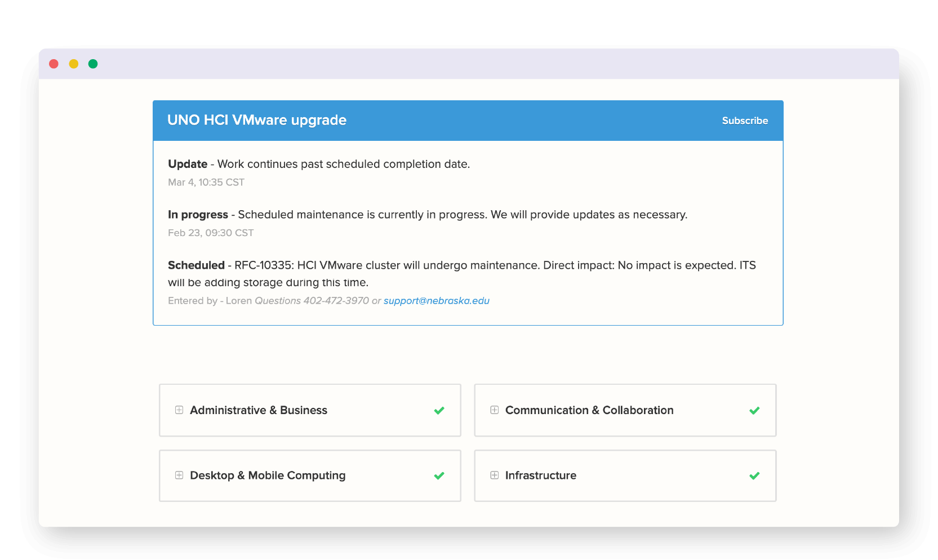Click Communication & Collaboration green checkmark
Viewport: 938px width, 560px height.
tap(754, 410)
